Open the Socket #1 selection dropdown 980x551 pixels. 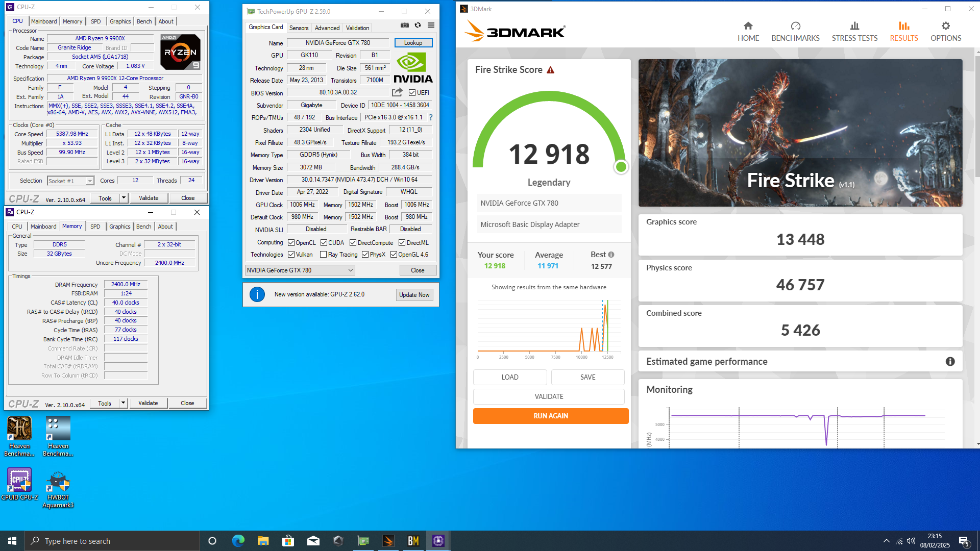click(70, 181)
